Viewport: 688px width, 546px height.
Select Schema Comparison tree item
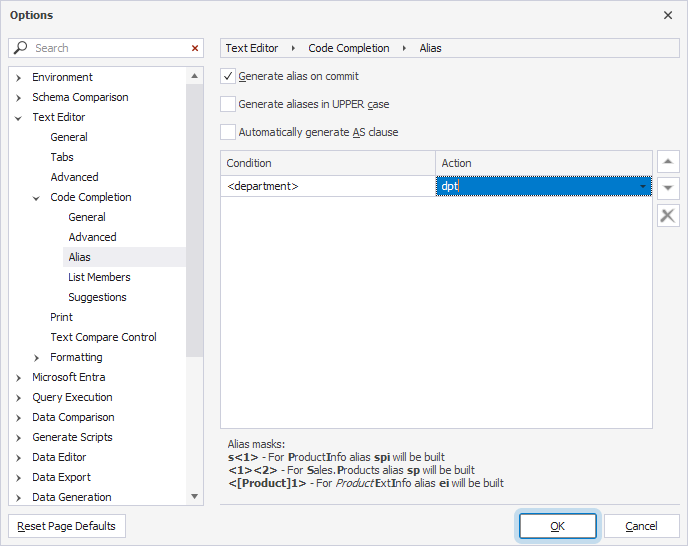80,97
